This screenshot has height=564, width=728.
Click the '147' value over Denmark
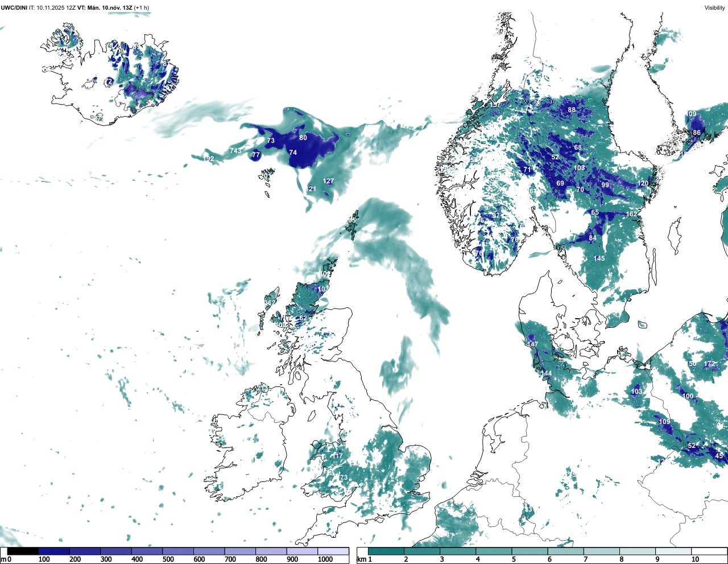pyautogui.click(x=532, y=345)
